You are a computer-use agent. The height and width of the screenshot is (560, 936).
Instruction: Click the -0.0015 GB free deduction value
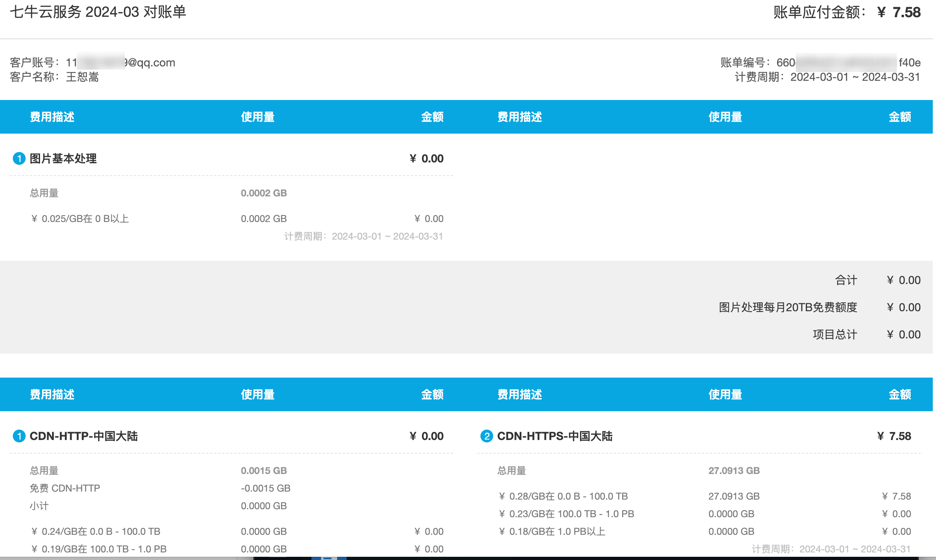265,488
